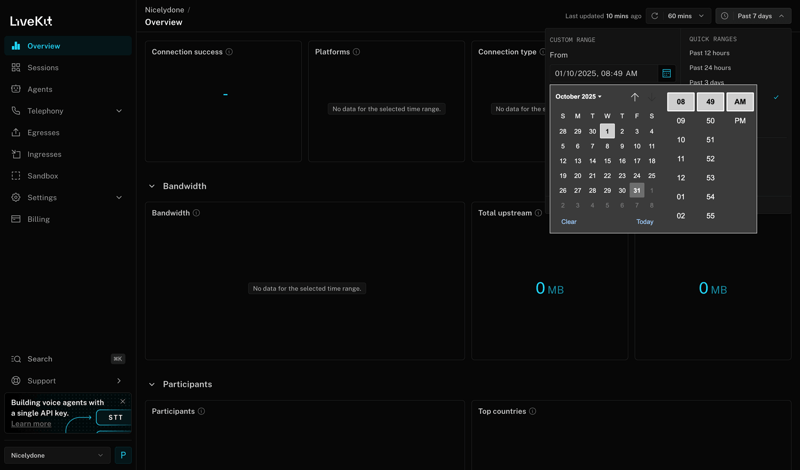Choose minute 50 in the time picker
This screenshot has width=800, height=470.
710,121
